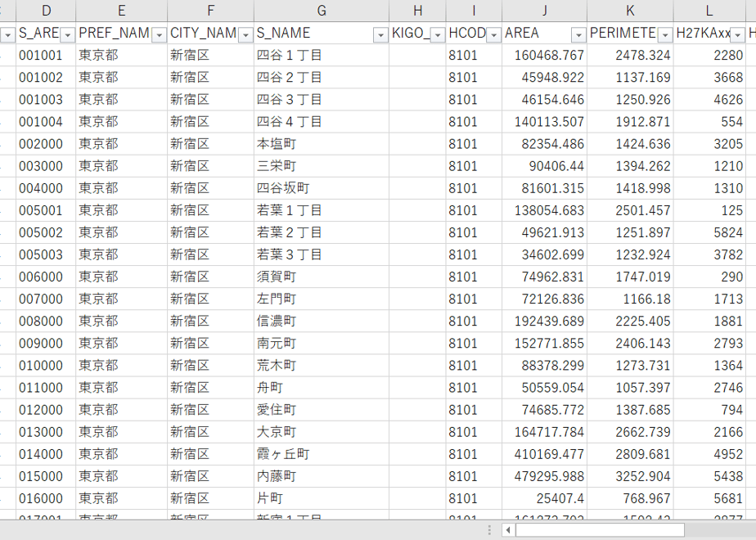
Task: Open the PERIMETER column filter dropdown
Action: (665, 34)
